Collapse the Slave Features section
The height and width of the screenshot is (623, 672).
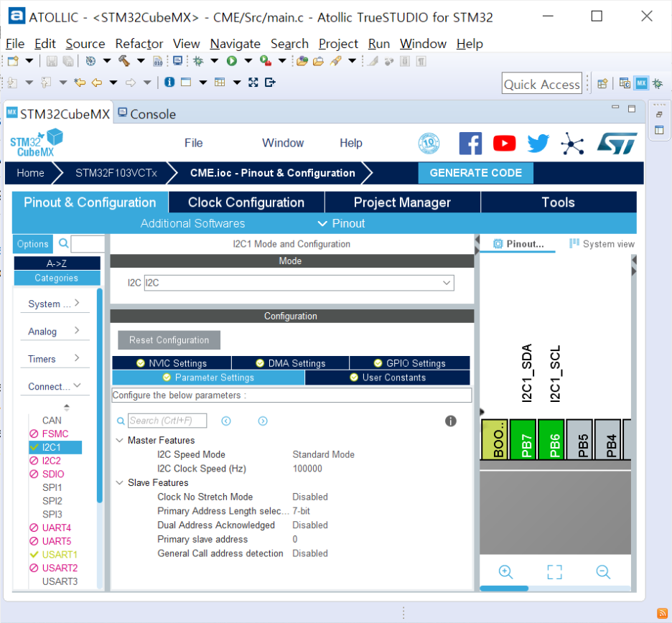point(120,483)
